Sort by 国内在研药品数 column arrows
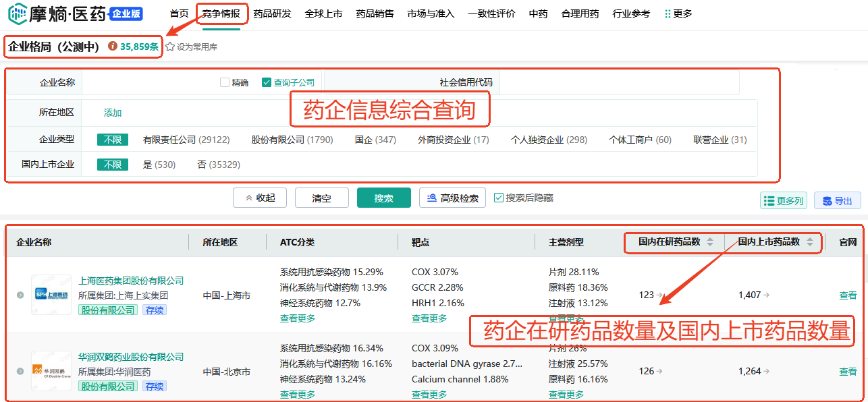868x402 pixels. 709,242
